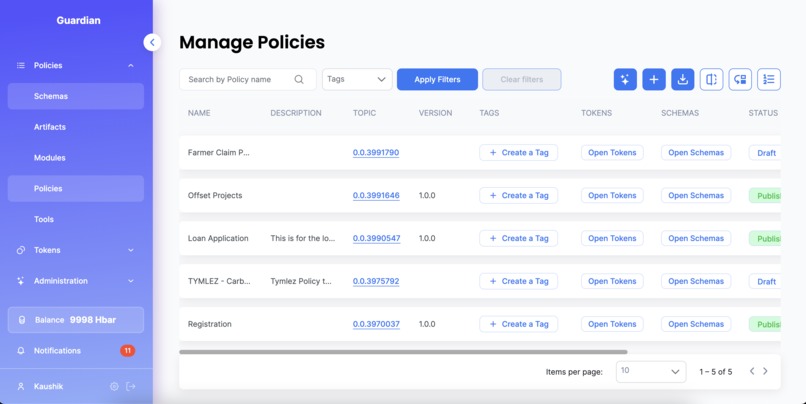Viewport: 806px width, 404px height.
Task: Click the user icon next to Kaushik
Action: [21, 386]
